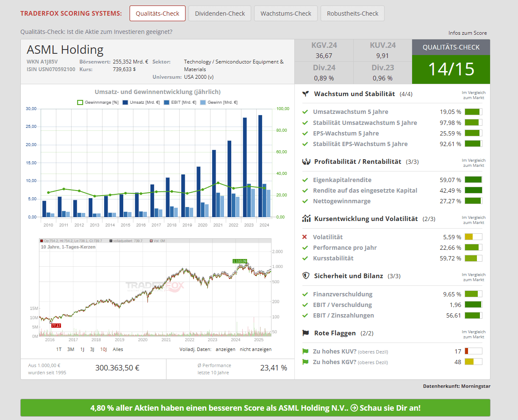Click checkmark beside Performance pro Jahr

pyautogui.click(x=305, y=248)
